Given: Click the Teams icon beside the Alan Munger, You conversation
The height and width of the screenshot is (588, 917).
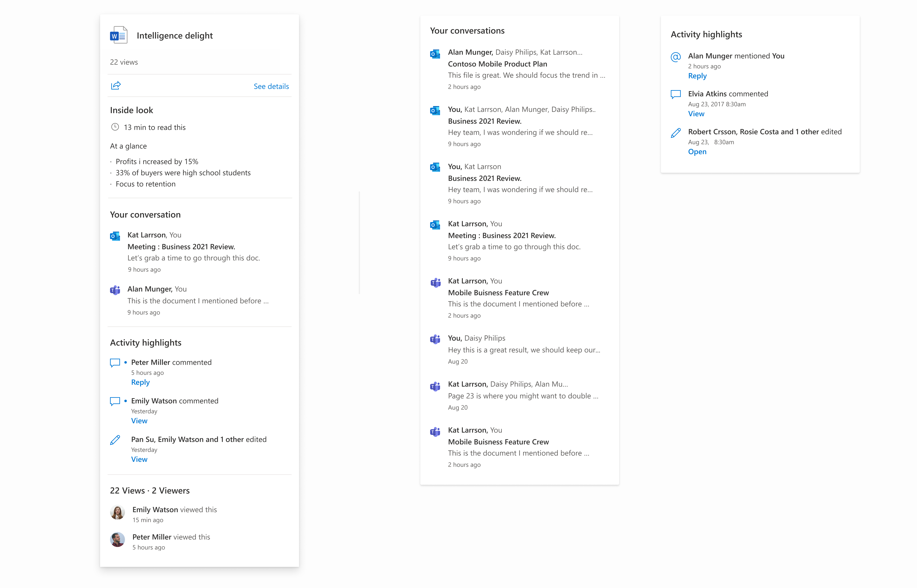Looking at the screenshot, I should tap(115, 290).
